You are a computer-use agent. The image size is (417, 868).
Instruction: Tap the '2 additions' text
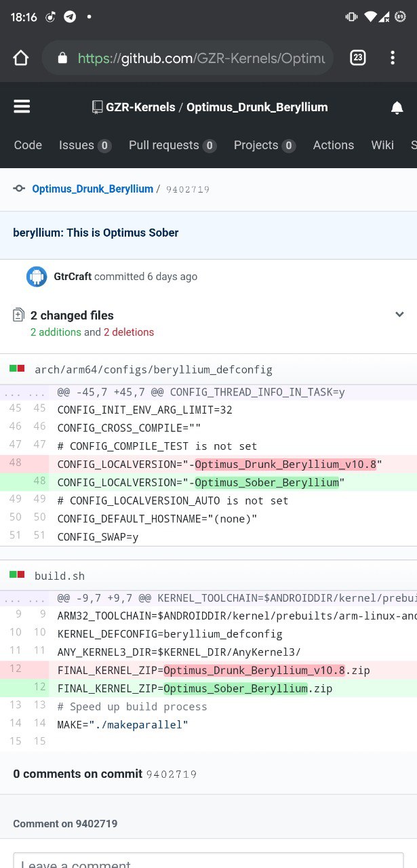pos(56,332)
